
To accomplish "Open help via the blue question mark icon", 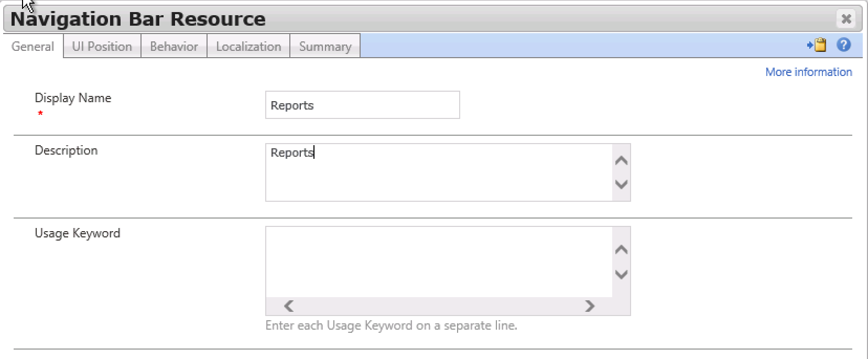I will 843,45.
